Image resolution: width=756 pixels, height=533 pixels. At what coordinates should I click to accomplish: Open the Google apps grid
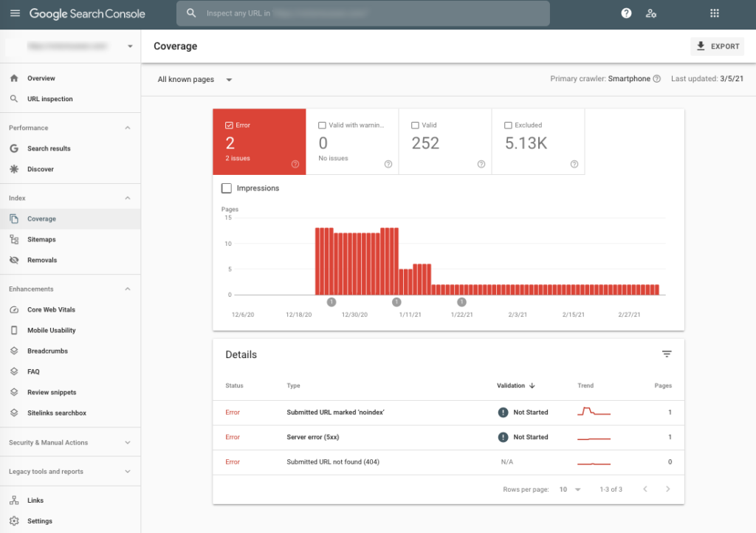pos(714,13)
